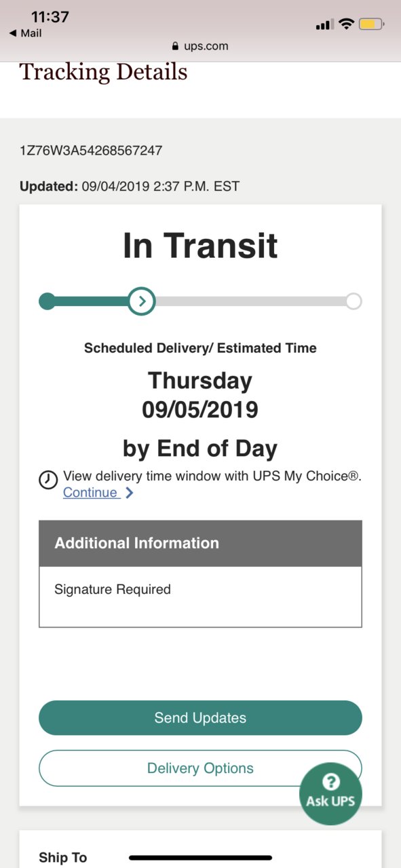Tap the Send Updates button
Viewport: 401px width, 868px height.
pyautogui.click(x=200, y=718)
